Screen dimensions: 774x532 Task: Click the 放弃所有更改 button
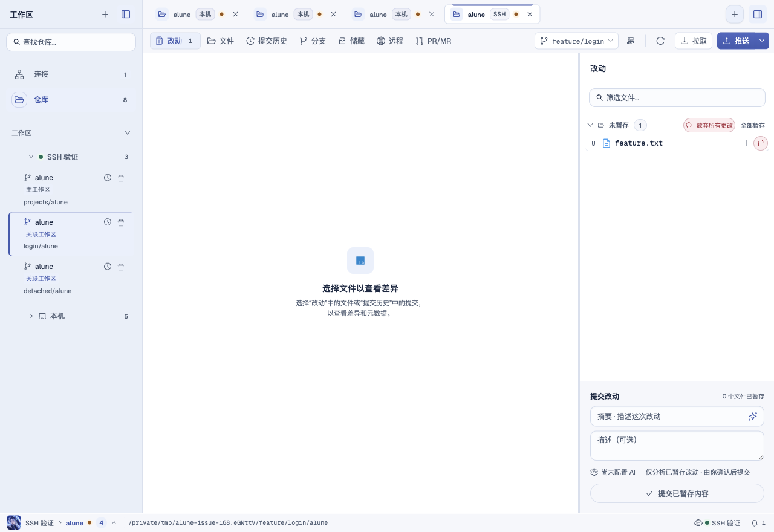coord(709,125)
